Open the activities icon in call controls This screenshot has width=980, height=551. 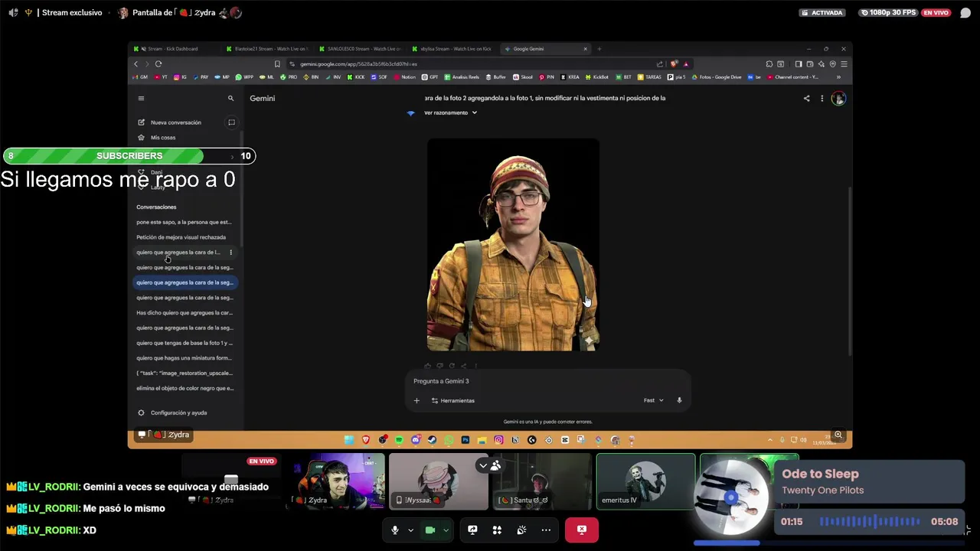[497, 530]
